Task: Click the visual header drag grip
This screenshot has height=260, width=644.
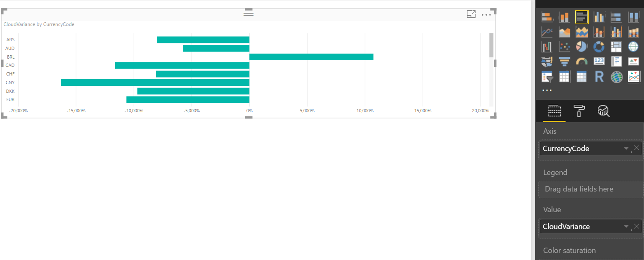Action: point(249,14)
